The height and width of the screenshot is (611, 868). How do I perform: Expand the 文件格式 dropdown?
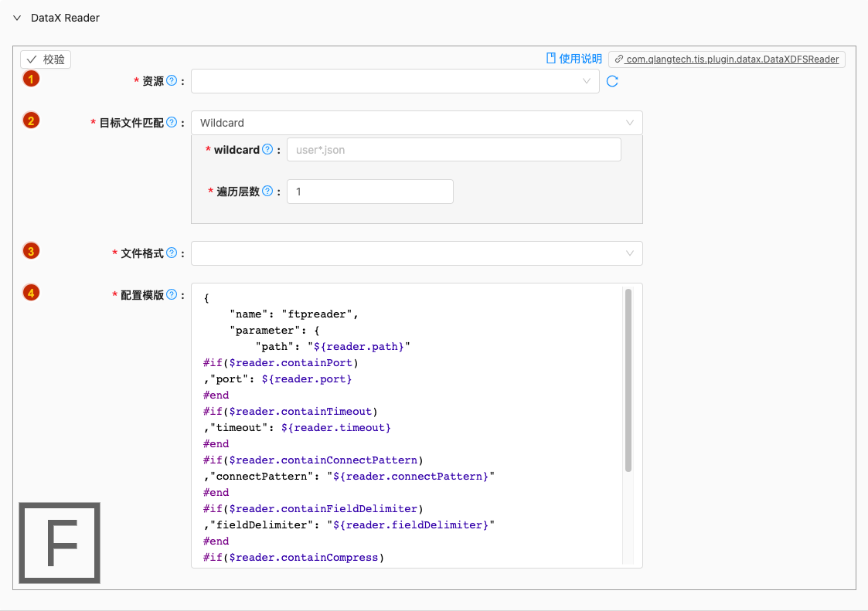[417, 253]
